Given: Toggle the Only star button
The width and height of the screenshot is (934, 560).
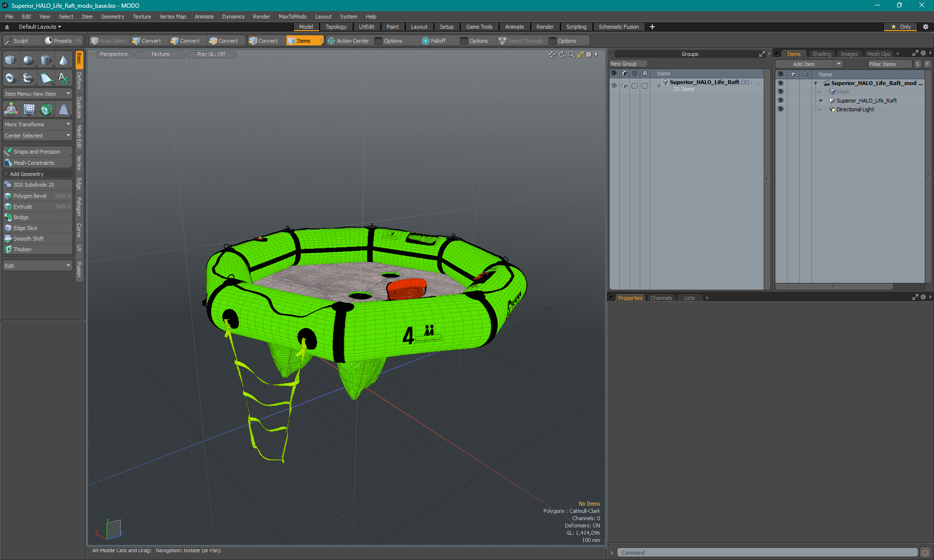Looking at the screenshot, I should tap(900, 27).
